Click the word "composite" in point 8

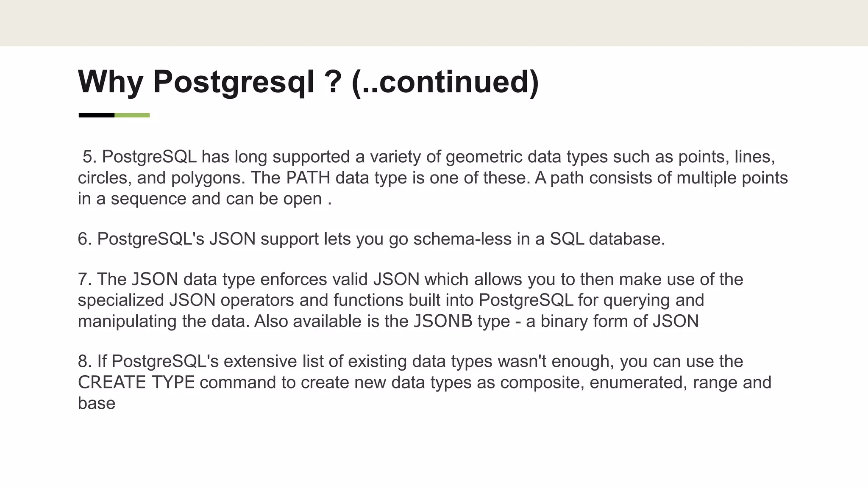tap(542, 383)
